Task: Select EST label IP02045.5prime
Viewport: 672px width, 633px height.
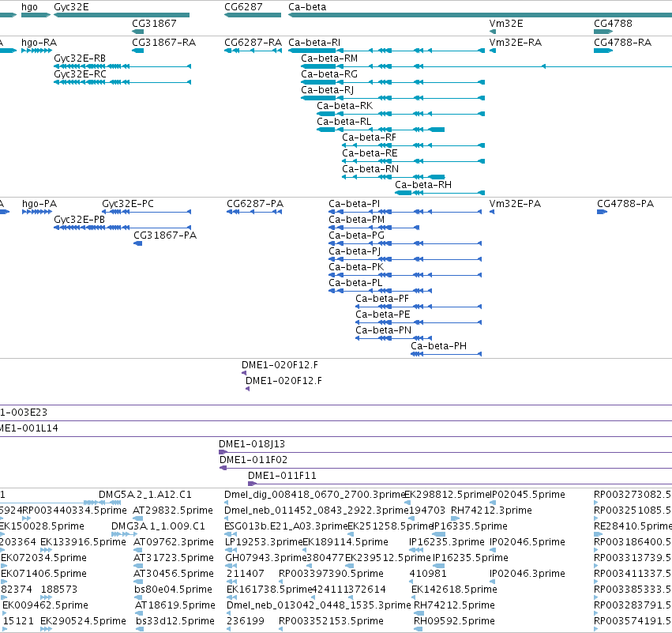Action: [527, 495]
